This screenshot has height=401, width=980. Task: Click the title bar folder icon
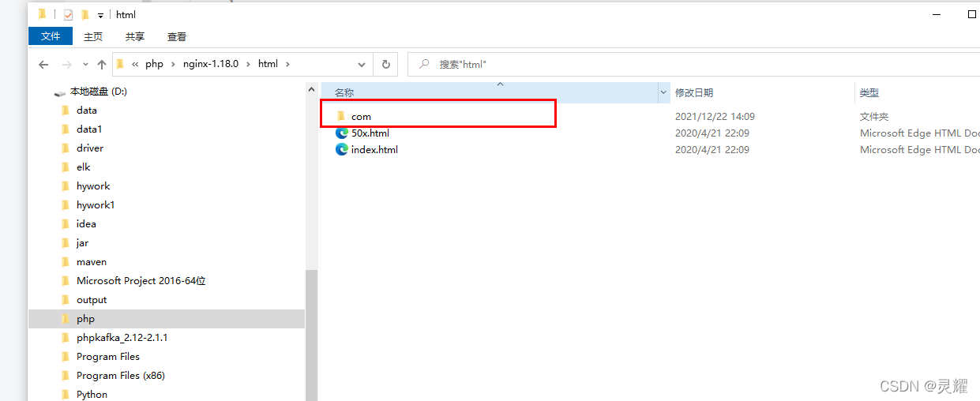point(42,14)
